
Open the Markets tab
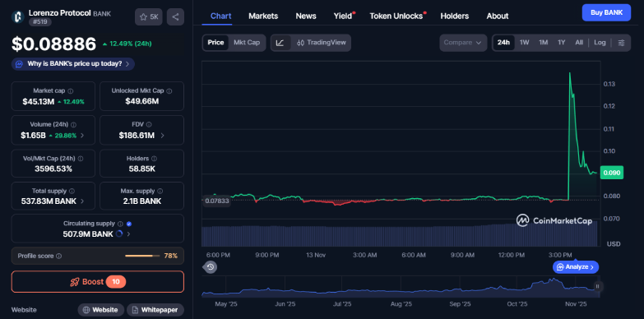coord(263,16)
